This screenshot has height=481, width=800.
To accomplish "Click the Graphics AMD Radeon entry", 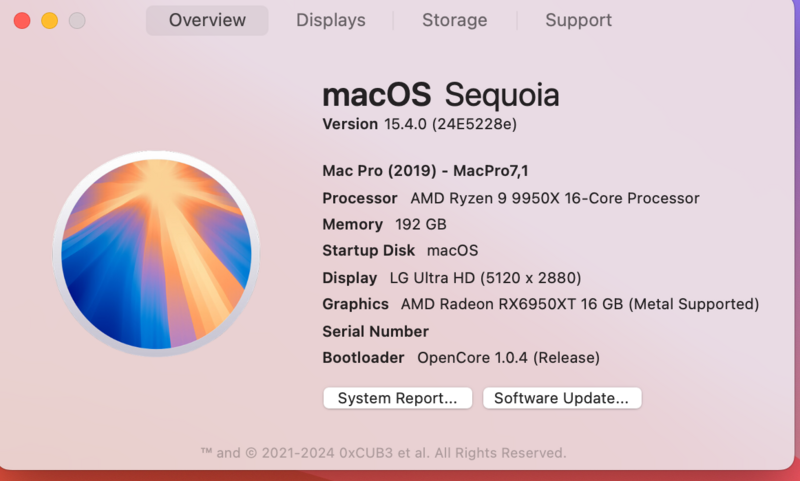I will 540,304.
